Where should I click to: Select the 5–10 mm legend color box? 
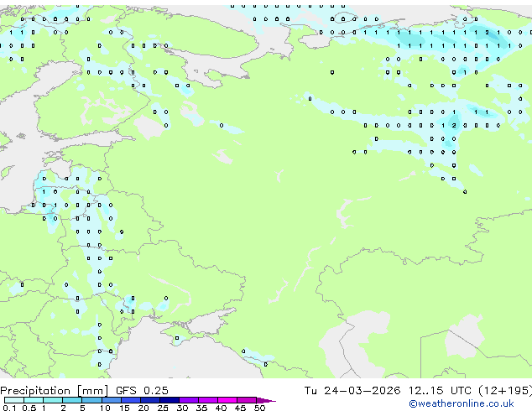coord(91,400)
